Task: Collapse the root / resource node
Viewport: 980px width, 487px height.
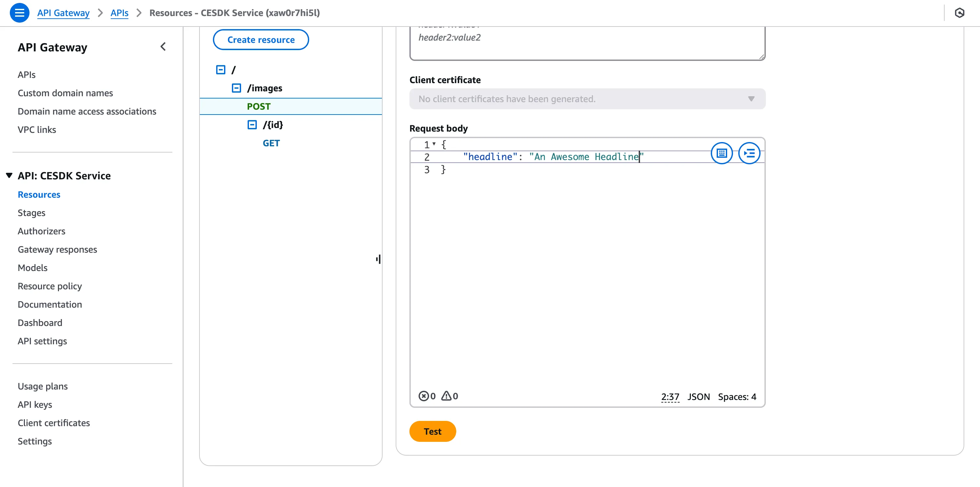Action: (221, 70)
